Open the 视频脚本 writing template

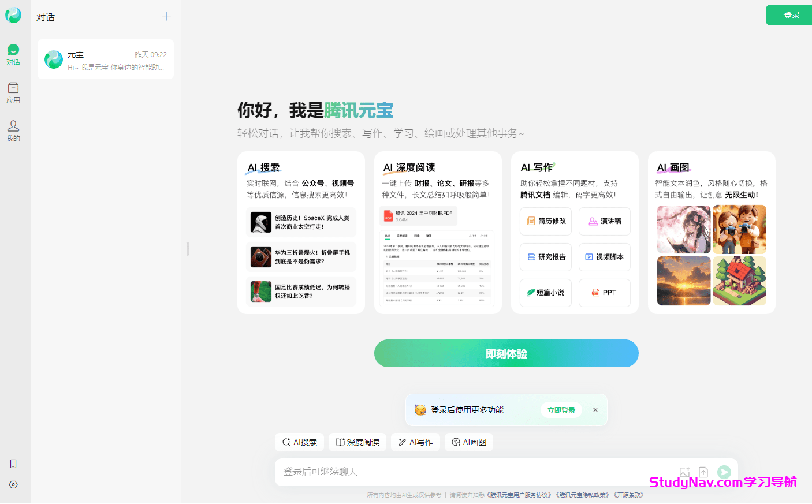pyautogui.click(x=605, y=257)
